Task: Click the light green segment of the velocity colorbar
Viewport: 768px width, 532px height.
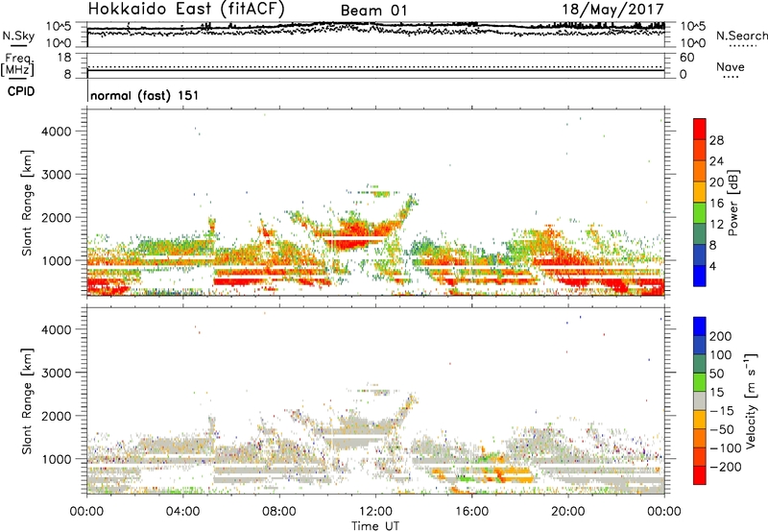Action: 700,382
